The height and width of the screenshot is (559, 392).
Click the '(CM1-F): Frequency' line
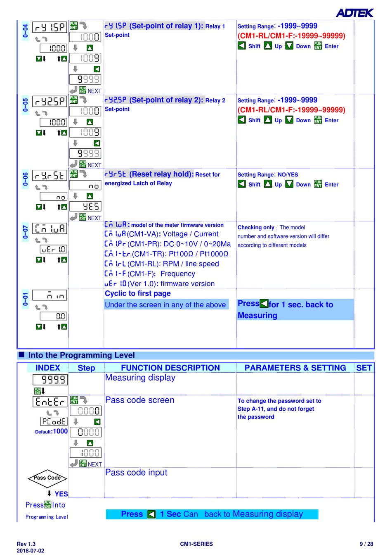161,274
